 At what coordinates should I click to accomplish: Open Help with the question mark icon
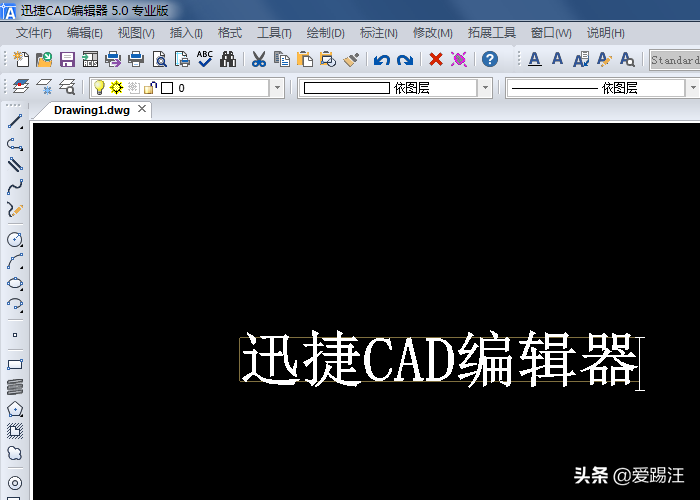click(x=490, y=59)
